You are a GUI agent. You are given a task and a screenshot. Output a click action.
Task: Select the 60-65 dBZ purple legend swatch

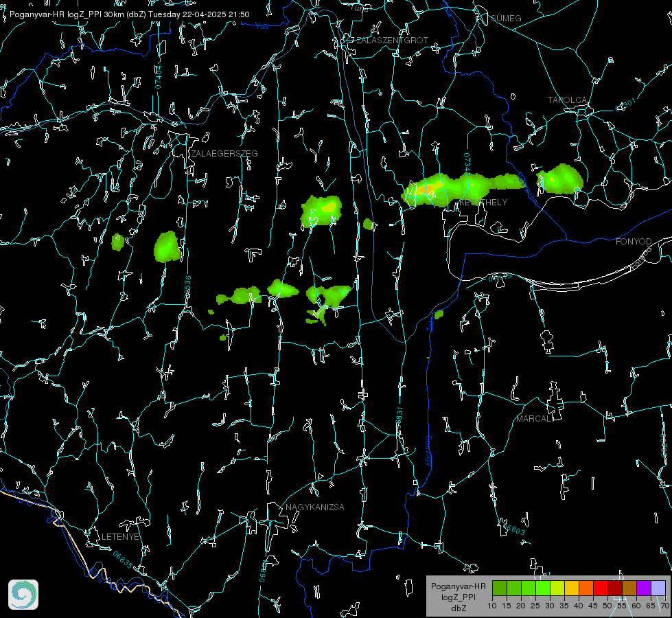[644, 588]
